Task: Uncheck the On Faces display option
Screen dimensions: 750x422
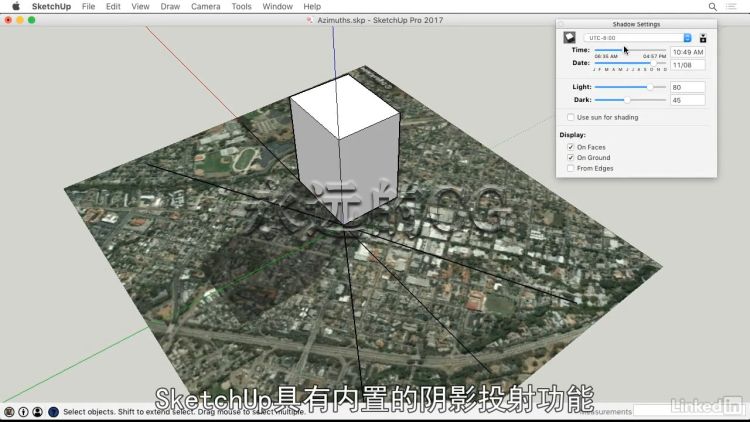Action: click(570, 147)
